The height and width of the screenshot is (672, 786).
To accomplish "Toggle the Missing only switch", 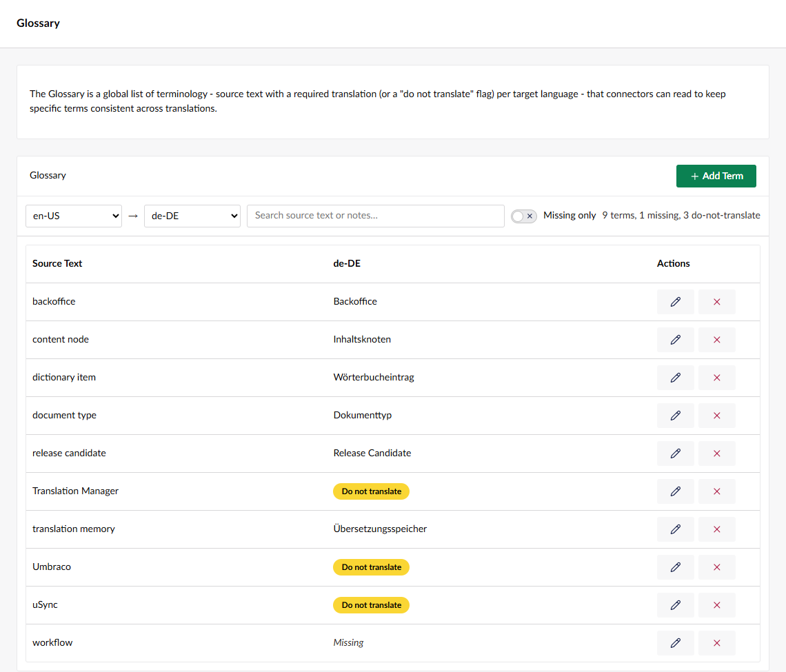I will 524,216.
